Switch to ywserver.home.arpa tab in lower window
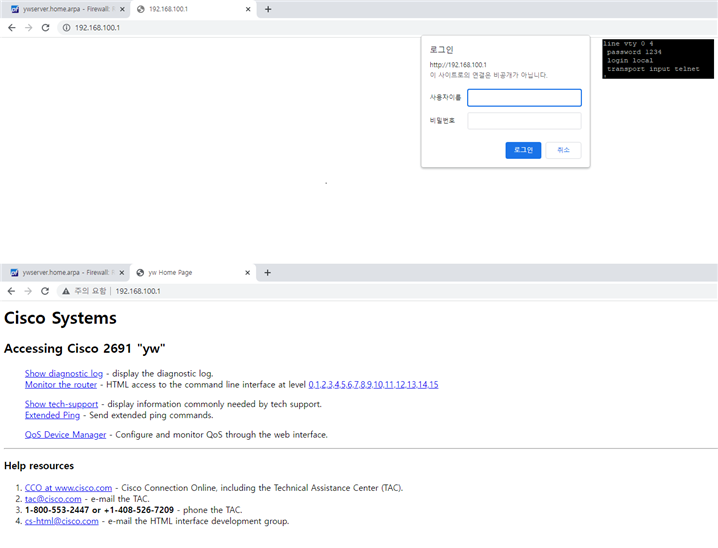 click(x=66, y=273)
